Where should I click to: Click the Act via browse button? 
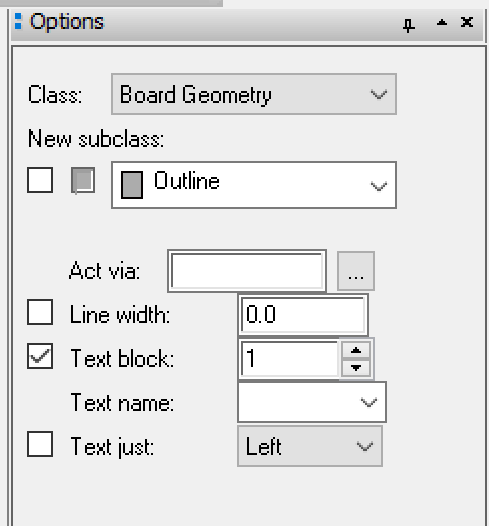(356, 271)
